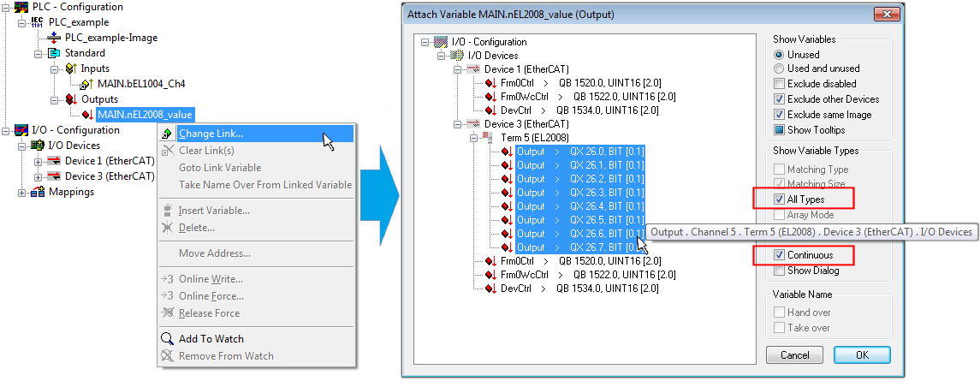This screenshot has width=980, height=381.
Task: Click the Mappings icon in tree
Action: pyautogui.click(x=38, y=192)
